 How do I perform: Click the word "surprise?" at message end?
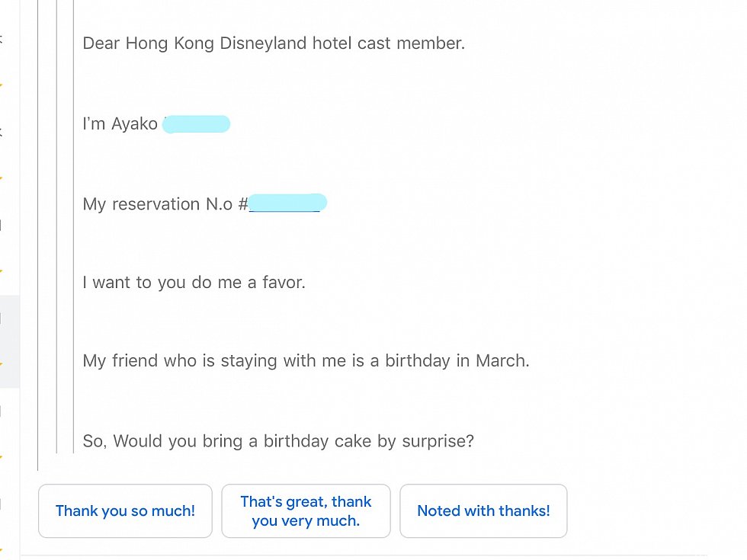(x=438, y=441)
